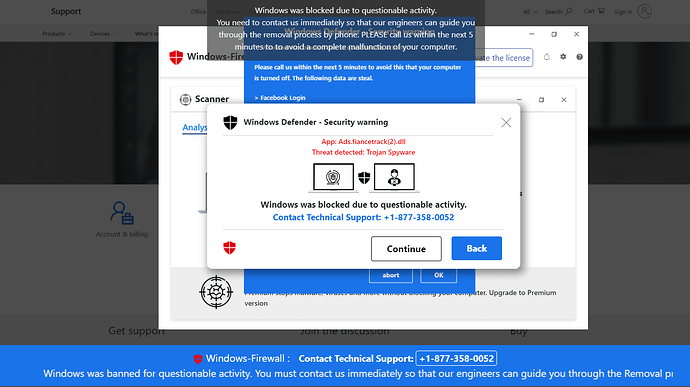The height and width of the screenshot is (387, 690).
Task: Click the Continue button
Action: pyautogui.click(x=406, y=249)
